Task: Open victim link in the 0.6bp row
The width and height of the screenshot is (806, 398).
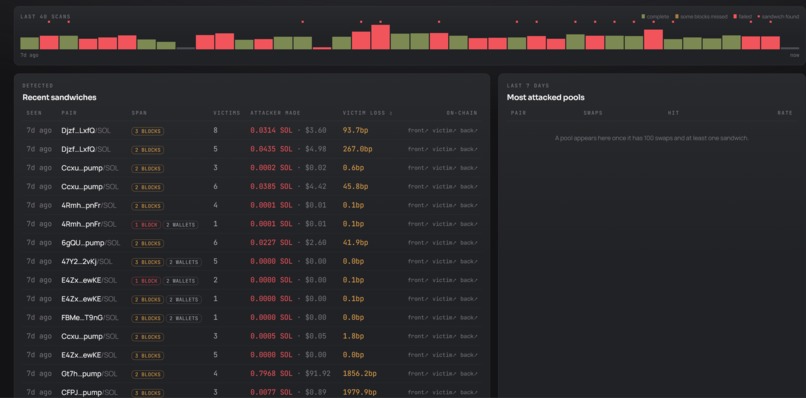Action: [x=444, y=168]
